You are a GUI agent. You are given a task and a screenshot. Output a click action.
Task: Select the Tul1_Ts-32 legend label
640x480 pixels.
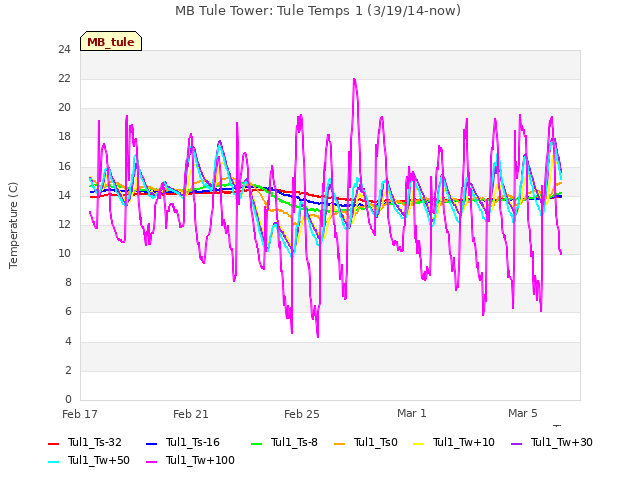coord(95,442)
